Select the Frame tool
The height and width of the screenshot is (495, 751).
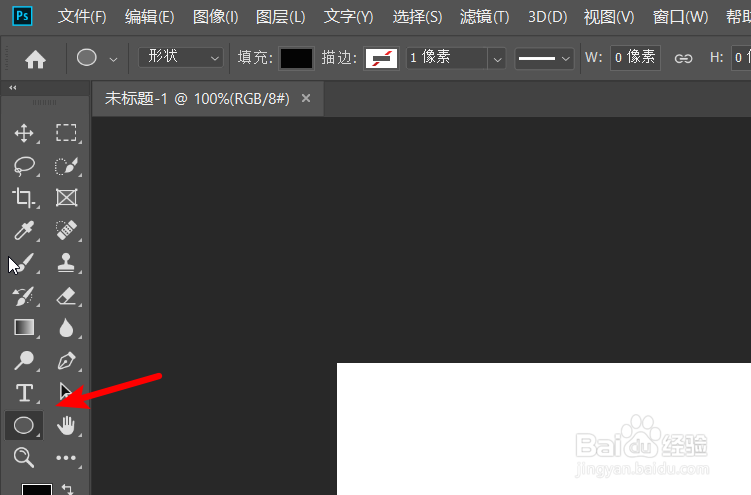click(x=66, y=197)
